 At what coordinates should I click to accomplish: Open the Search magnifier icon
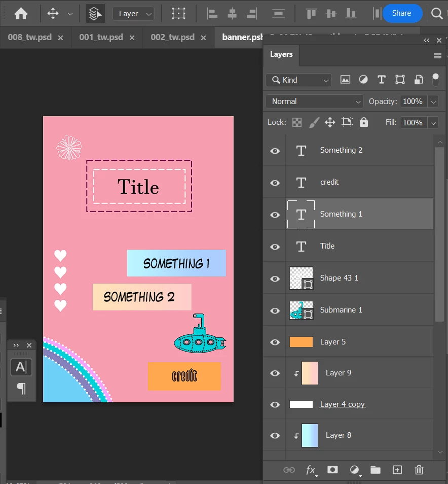(436, 13)
